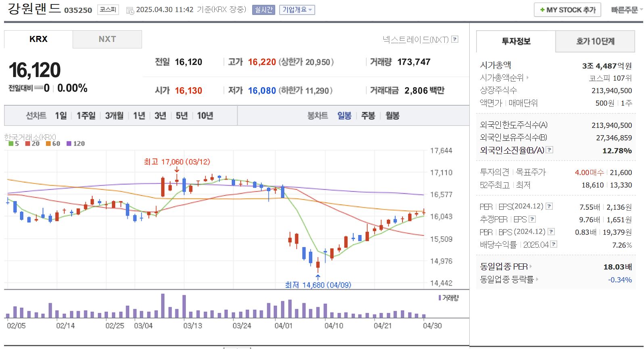Select 1주일 line chart period
This screenshot has width=644, height=349.
pos(86,116)
